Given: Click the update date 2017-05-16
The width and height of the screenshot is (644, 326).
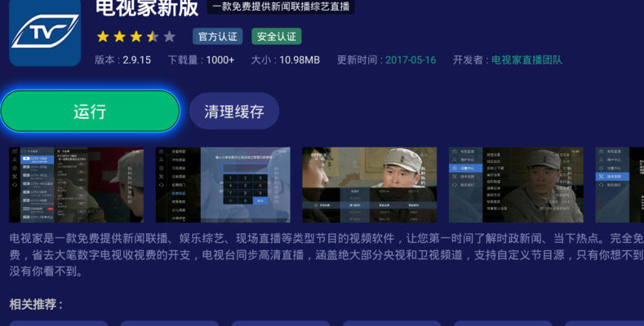Looking at the screenshot, I should pos(411,60).
